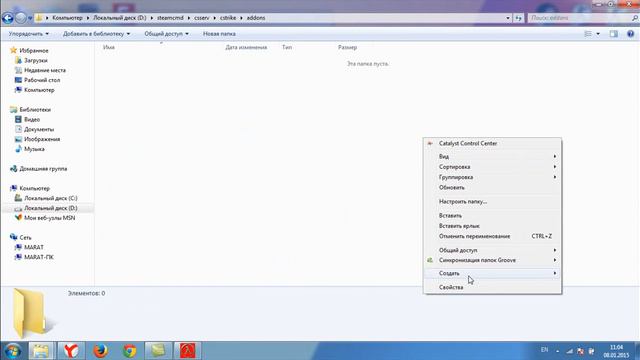Refresh the address bar with the refresh button
The width and height of the screenshot is (640, 360).
coord(518,18)
